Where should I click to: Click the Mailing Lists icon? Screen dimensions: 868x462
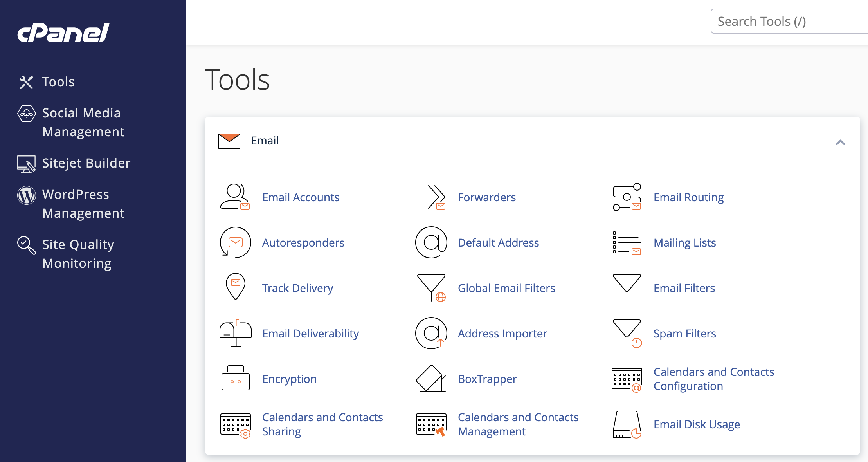pyautogui.click(x=627, y=243)
